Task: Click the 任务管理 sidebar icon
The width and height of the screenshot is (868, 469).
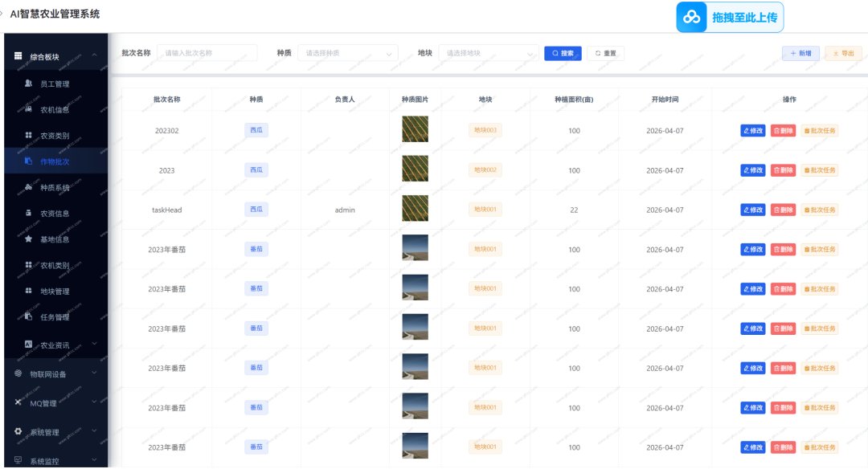Action: [x=28, y=316]
